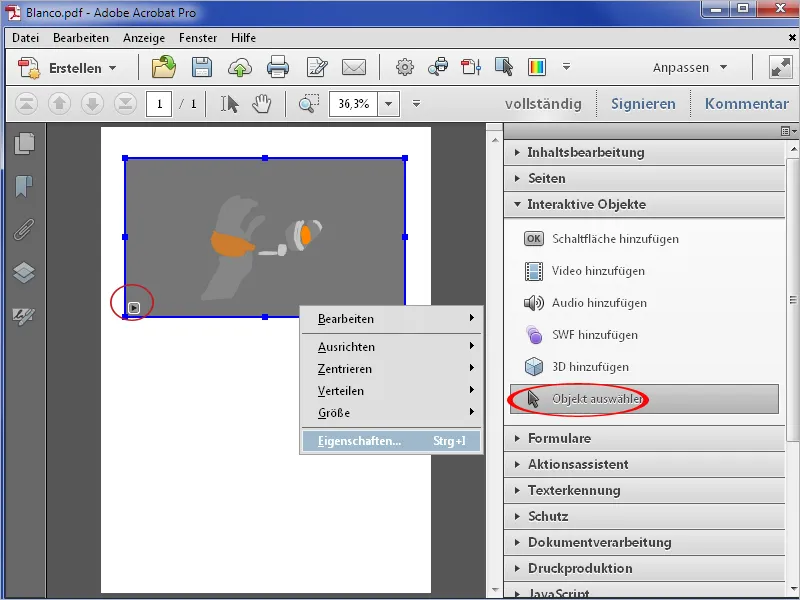Screen dimensions: 800x600
Task: Open the attachments paperclip panel
Action: tap(24, 229)
